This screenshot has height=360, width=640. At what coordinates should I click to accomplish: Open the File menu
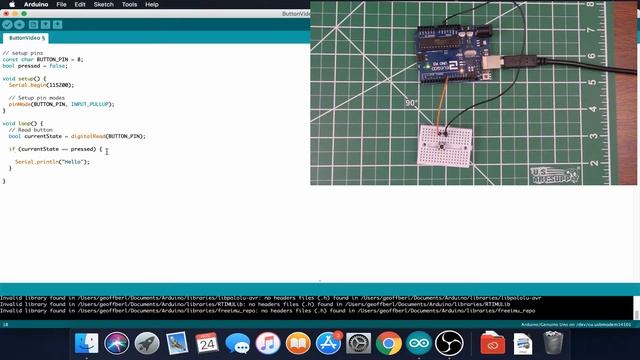(61, 4)
